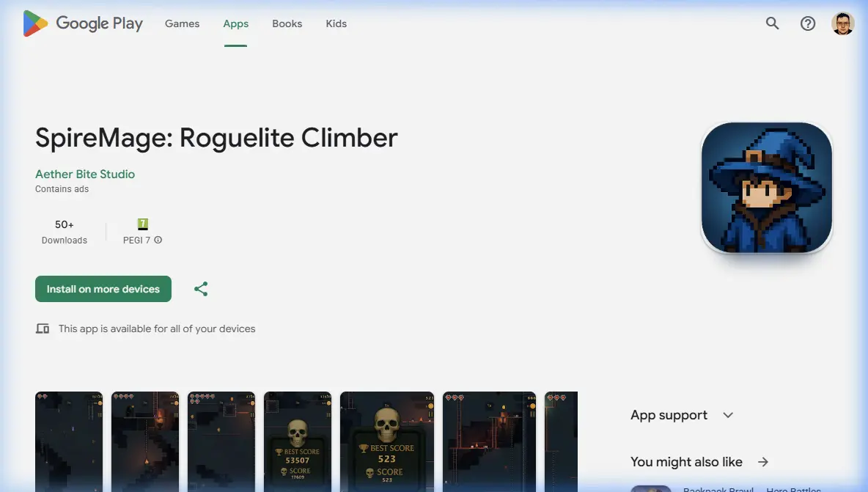Open the third gameplay screenshot thumbnail
The height and width of the screenshot is (492, 868).
pos(221,441)
